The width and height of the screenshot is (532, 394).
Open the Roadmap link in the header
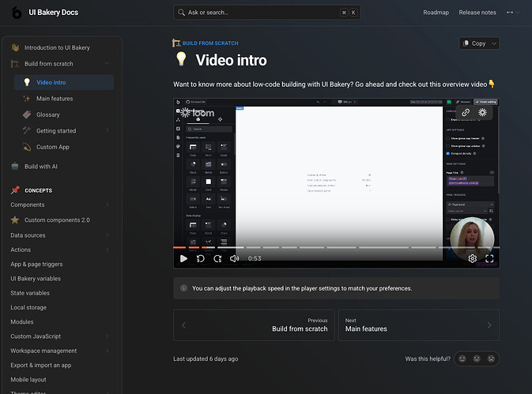coord(436,13)
